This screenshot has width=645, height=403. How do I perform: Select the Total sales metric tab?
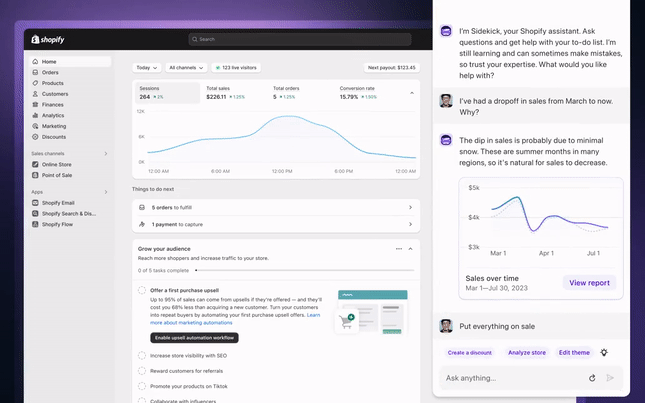click(x=225, y=93)
